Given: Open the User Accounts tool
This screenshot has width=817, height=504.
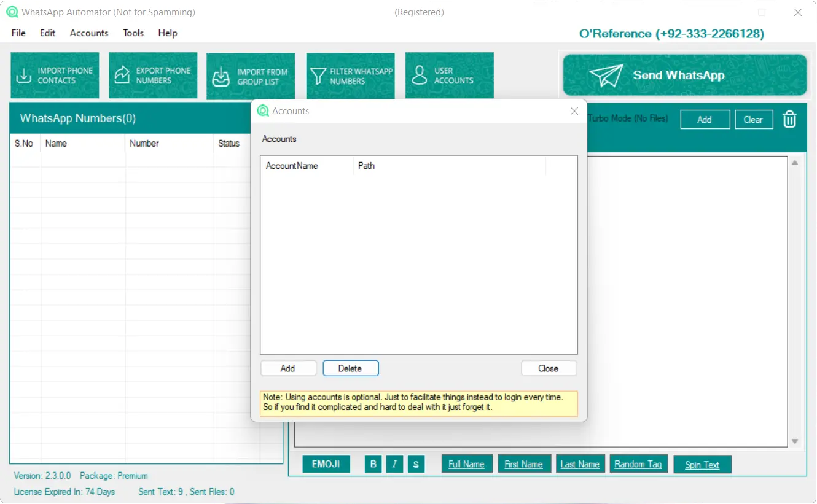Looking at the screenshot, I should [450, 76].
